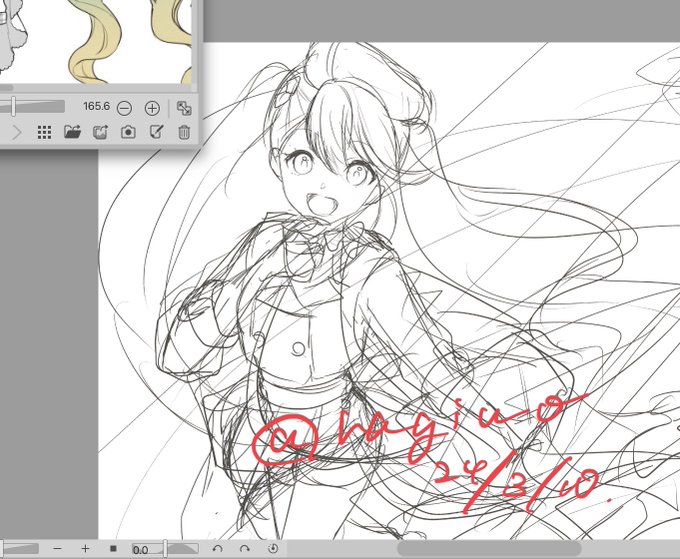Open the Sub View image grid list
Screen dimensions: 680x559
[x=44, y=132]
